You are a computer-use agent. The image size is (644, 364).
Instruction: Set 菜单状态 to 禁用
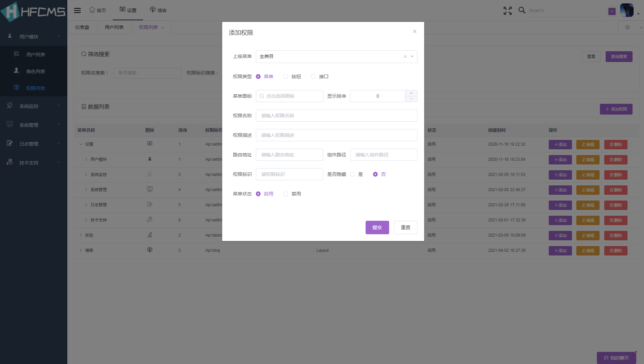coord(286,194)
